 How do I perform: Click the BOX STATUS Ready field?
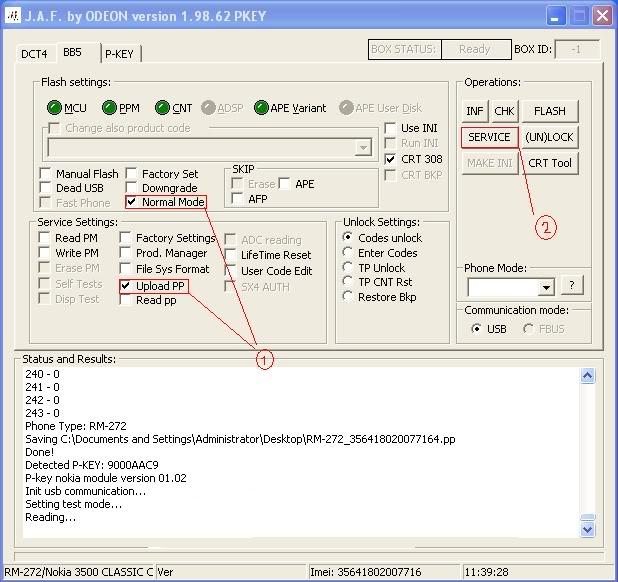(476, 49)
